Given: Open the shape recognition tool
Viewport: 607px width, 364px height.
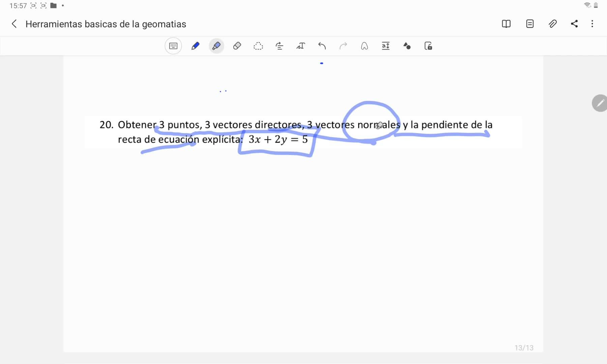Looking at the screenshot, I should (365, 46).
